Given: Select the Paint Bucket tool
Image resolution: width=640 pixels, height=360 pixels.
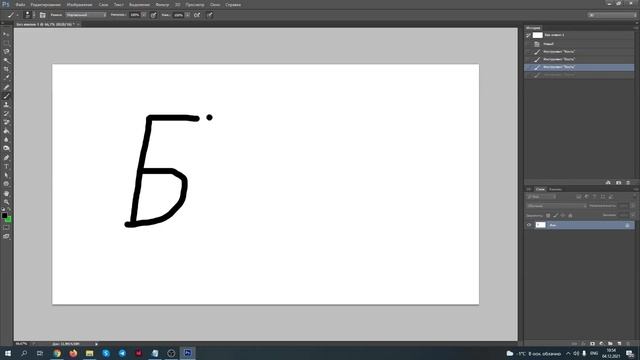Looking at the screenshot, I should pos(6,131).
